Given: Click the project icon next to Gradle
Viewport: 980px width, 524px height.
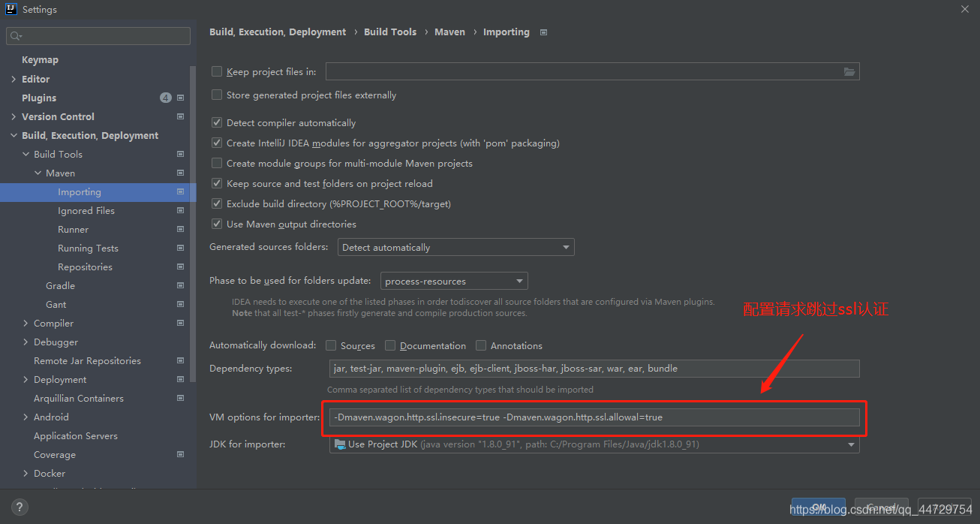Looking at the screenshot, I should (x=181, y=285).
